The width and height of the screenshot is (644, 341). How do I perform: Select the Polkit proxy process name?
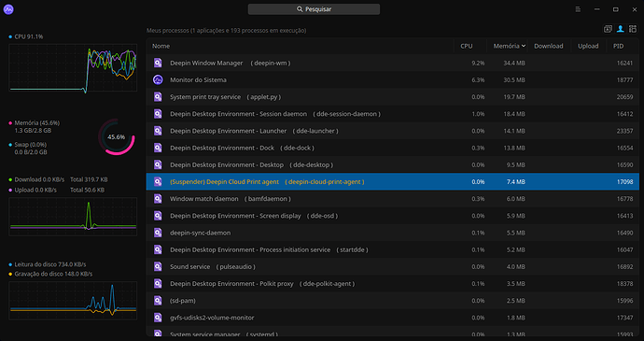click(x=262, y=283)
